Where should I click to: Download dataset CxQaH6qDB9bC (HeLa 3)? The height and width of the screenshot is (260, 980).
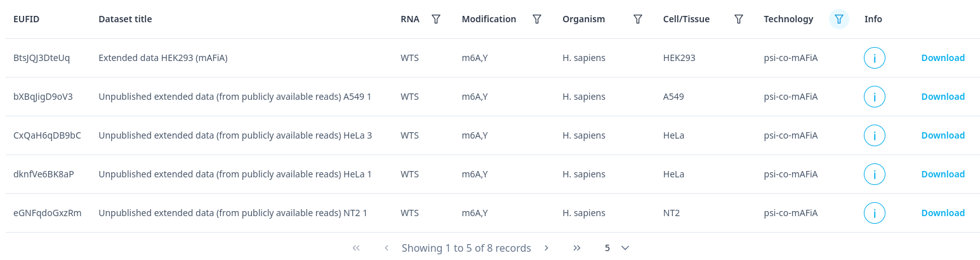click(x=943, y=135)
